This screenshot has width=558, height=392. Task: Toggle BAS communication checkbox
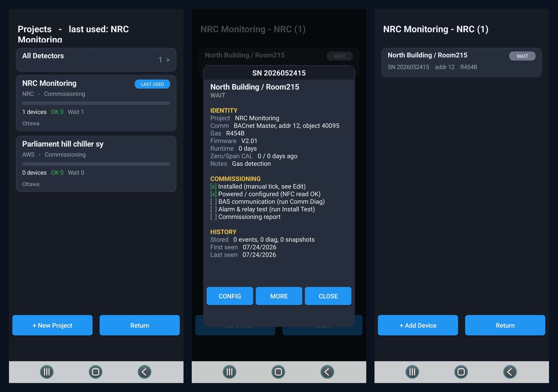pyautogui.click(x=213, y=202)
